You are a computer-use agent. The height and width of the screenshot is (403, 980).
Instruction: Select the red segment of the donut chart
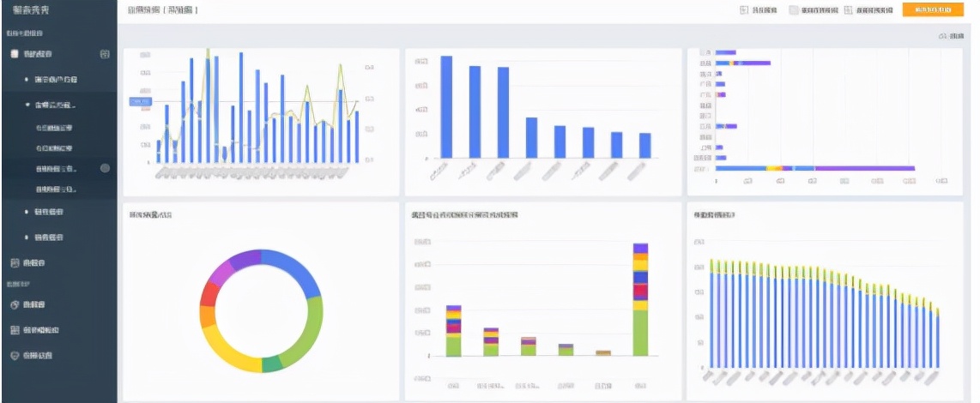point(210,293)
